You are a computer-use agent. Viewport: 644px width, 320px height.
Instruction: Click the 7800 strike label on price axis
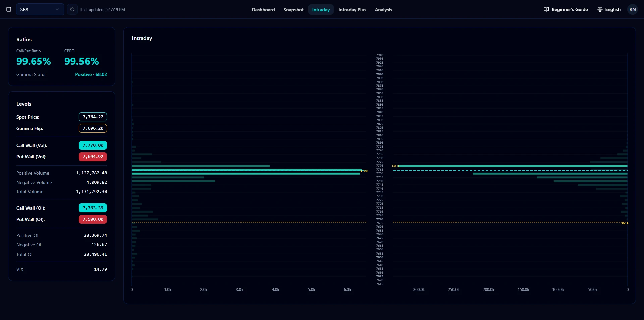click(380, 143)
